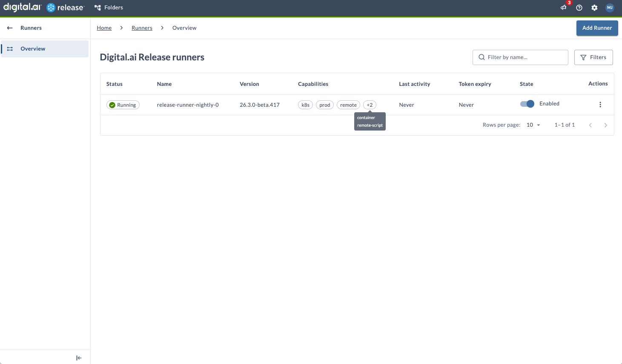Go to the previous page of runners
The image size is (622, 364).
(590, 125)
